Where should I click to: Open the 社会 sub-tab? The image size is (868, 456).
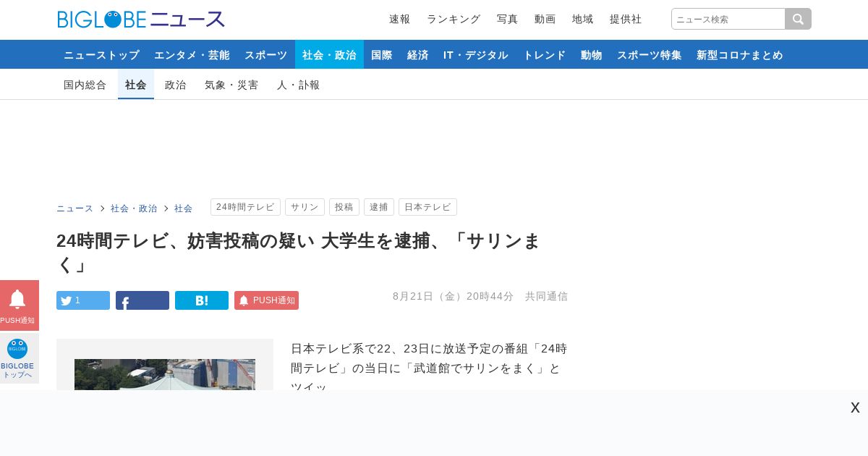pyautogui.click(x=136, y=85)
